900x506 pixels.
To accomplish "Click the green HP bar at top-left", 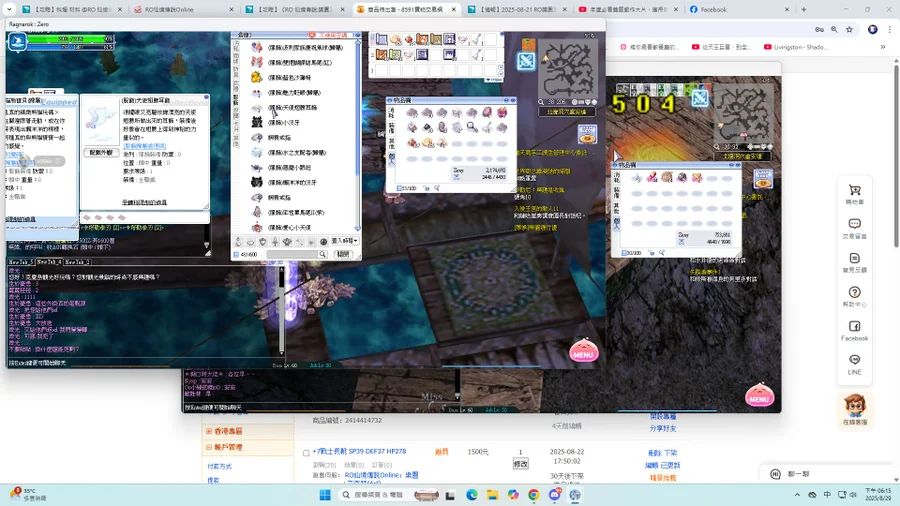I will coord(70,39).
